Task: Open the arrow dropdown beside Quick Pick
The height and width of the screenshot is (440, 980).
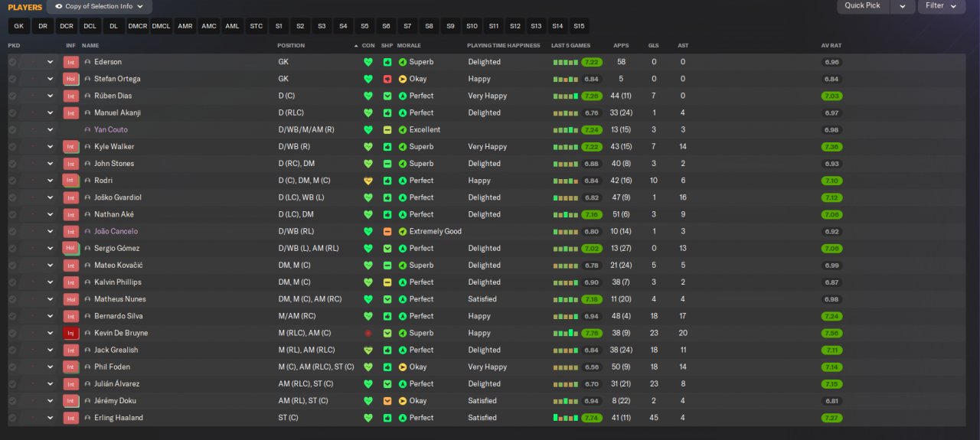Action: 903,6
